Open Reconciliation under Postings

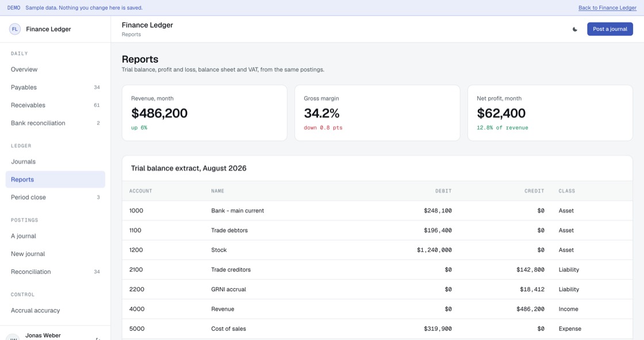tap(55, 272)
